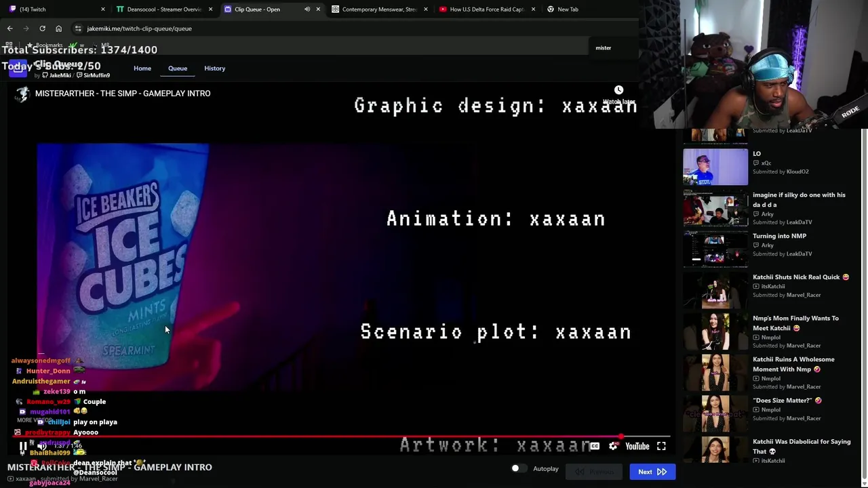Click the Previous clip button
Viewport: 868px width, 488px height.
tap(595, 472)
